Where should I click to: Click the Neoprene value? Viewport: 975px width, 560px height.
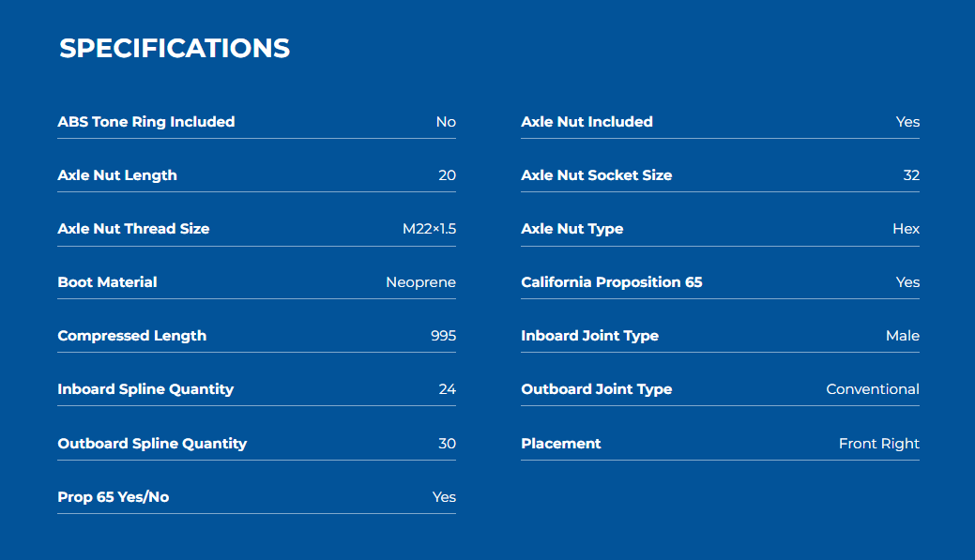click(421, 282)
